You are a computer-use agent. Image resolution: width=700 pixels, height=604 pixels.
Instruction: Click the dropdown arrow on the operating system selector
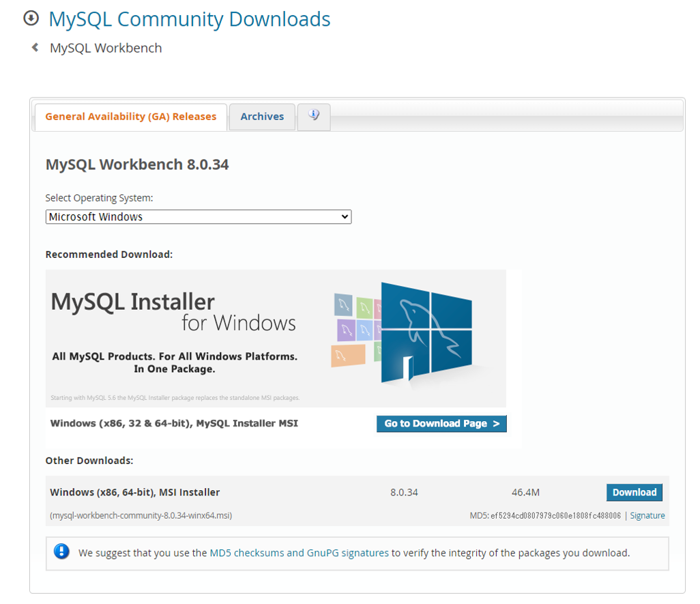pyautogui.click(x=345, y=216)
